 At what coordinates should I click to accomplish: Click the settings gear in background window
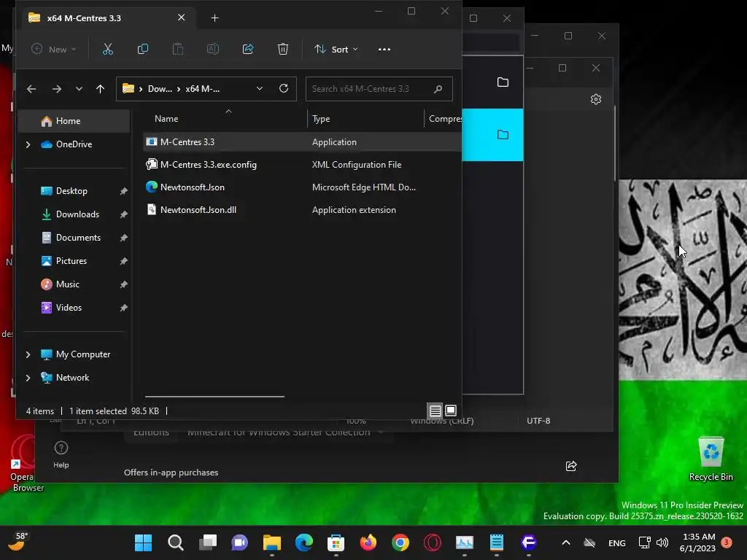596,99
